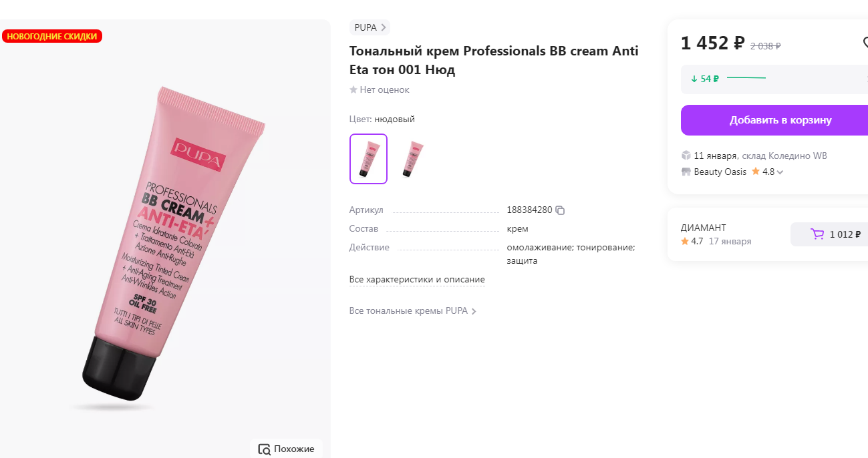
Task: Click the delivery box icon near 11 января
Action: pyautogui.click(x=686, y=154)
